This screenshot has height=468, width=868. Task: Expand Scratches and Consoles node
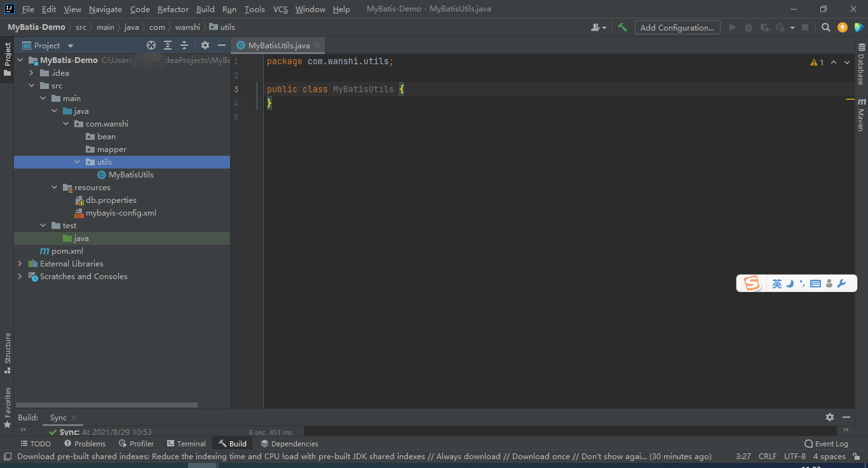pos(20,277)
